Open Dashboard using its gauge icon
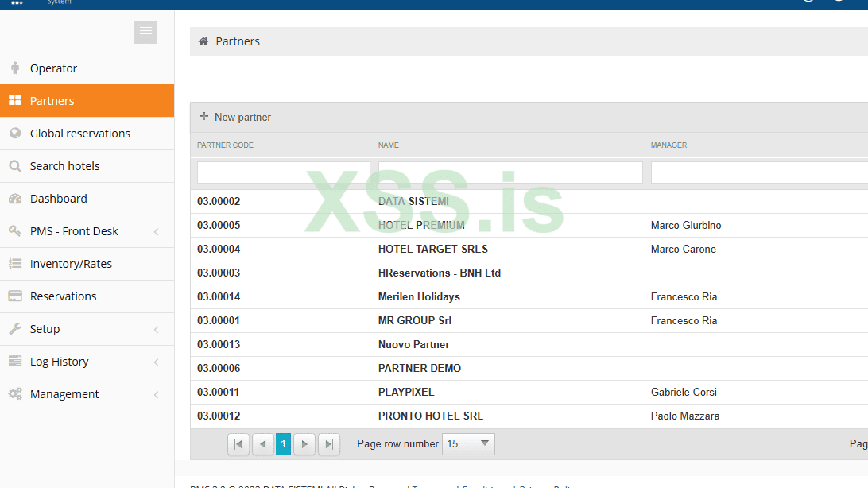Image resolution: width=868 pixels, height=488 pixels. pos(14,198)
